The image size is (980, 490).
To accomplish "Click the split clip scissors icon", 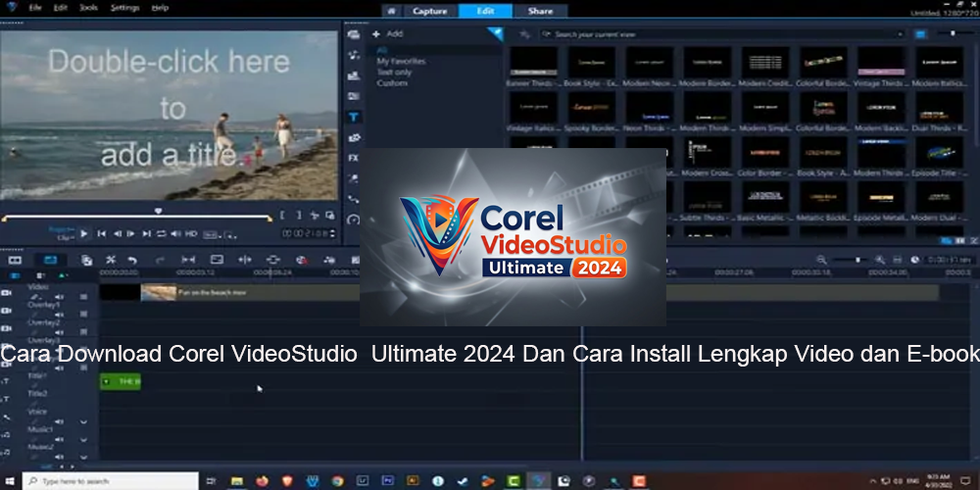I will [x=315, y=216].
